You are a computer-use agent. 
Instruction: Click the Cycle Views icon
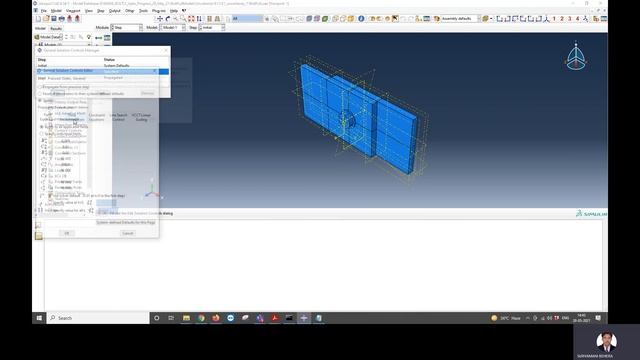199,19
